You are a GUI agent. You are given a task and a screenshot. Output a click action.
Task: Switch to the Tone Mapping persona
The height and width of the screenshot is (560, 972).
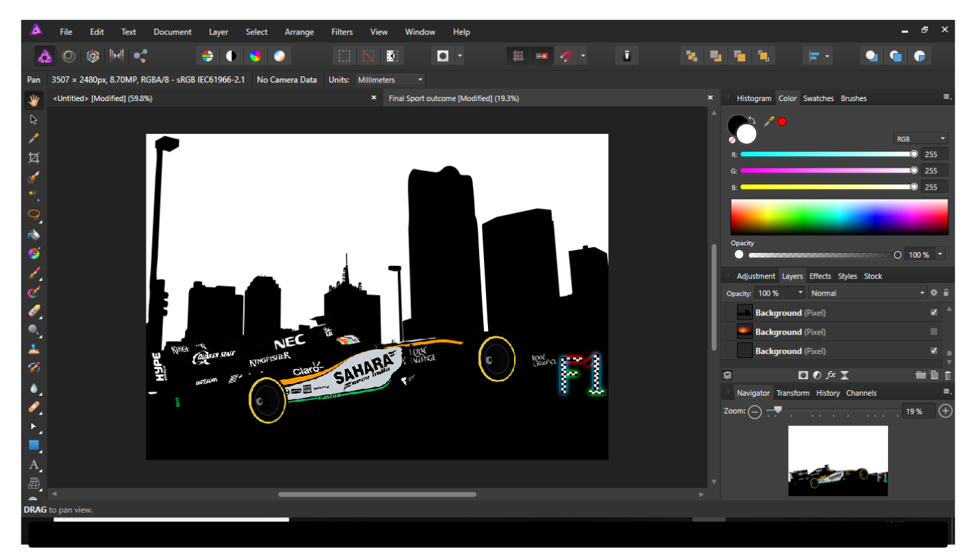point(117,56)
